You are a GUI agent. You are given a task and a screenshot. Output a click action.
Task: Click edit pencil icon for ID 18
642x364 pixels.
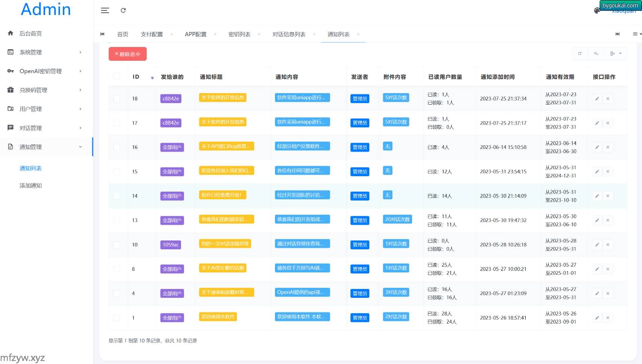point(597,99)
